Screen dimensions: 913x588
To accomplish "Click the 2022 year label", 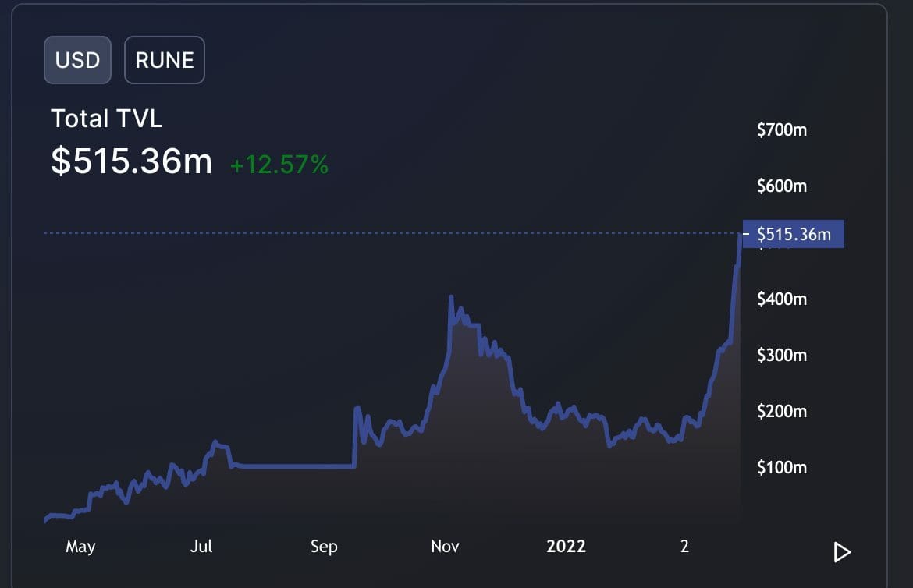I will (566, 546).
